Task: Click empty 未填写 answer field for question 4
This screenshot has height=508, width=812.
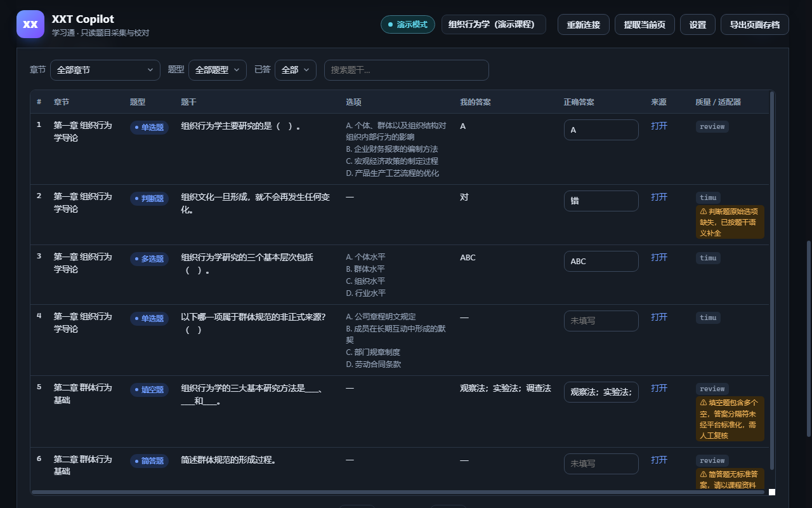Action: [x=601, y=321]
